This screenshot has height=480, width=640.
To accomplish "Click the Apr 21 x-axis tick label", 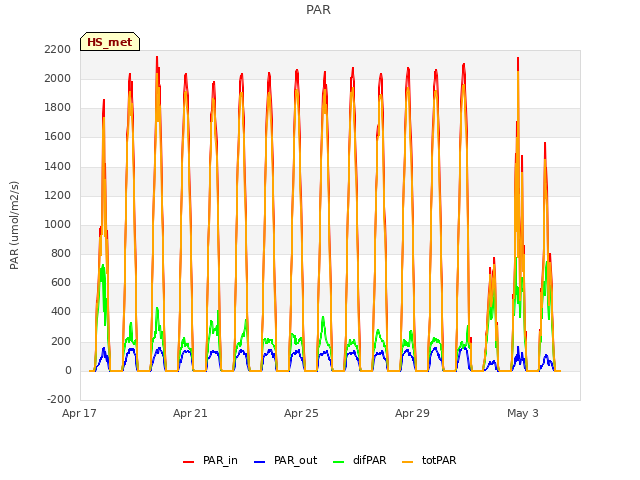I will click(190, 413).
